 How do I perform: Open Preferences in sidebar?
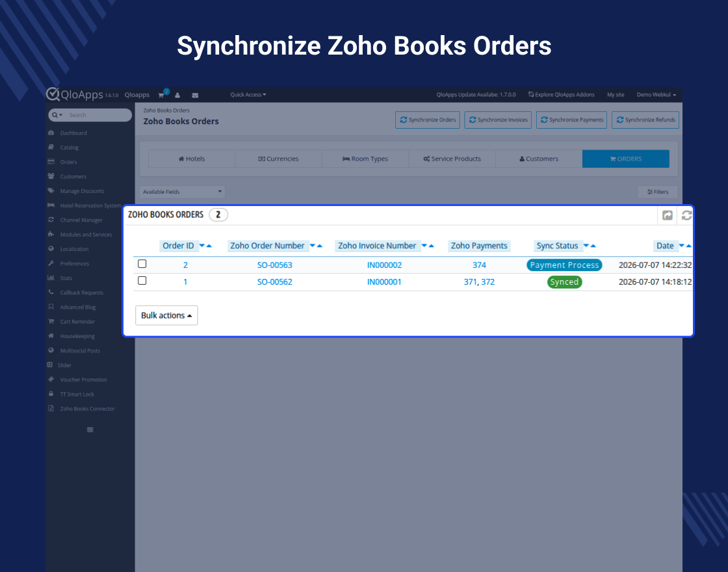point(74,263)
